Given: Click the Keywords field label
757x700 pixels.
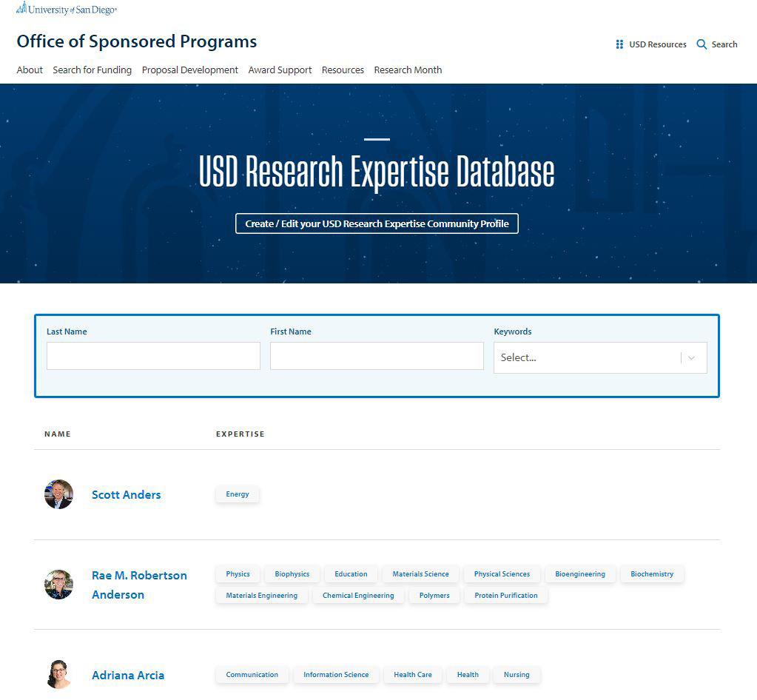Looking at the screenshot, I should click(x=513, y=332).
